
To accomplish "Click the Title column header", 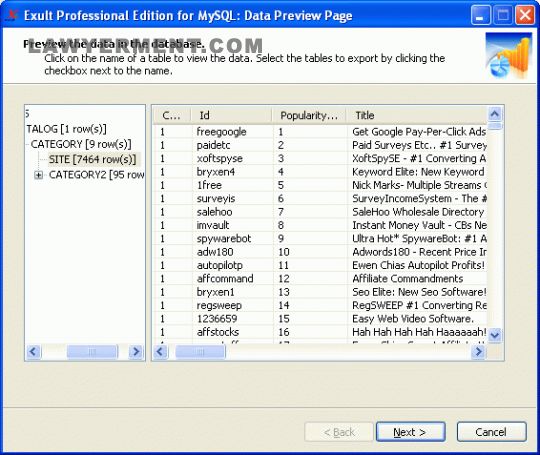I will point(417,115).
